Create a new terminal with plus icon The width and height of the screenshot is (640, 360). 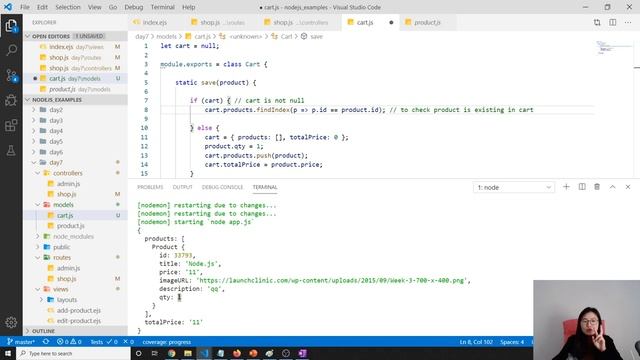click(566, 187)
